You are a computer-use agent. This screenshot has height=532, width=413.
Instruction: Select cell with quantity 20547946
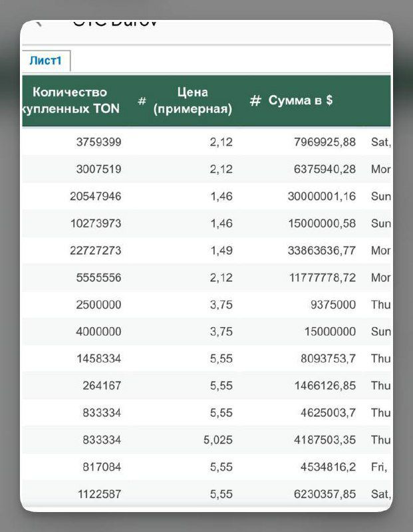[96, 196]
